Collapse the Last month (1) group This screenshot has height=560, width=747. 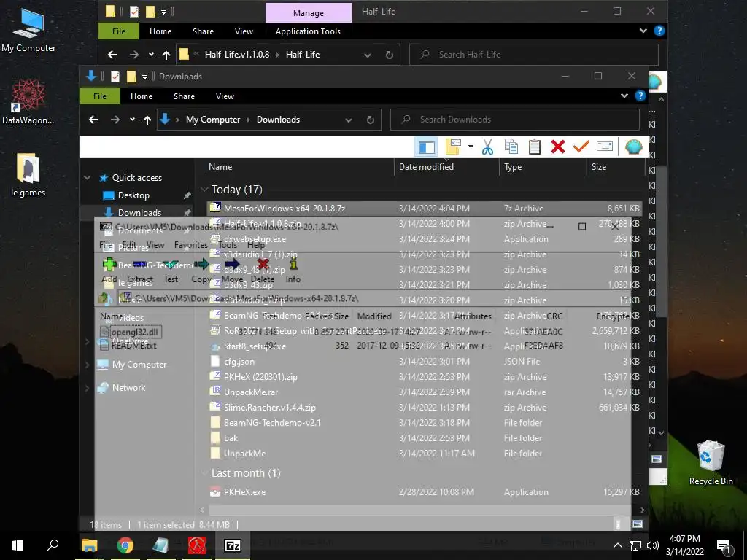pos(204,472)
